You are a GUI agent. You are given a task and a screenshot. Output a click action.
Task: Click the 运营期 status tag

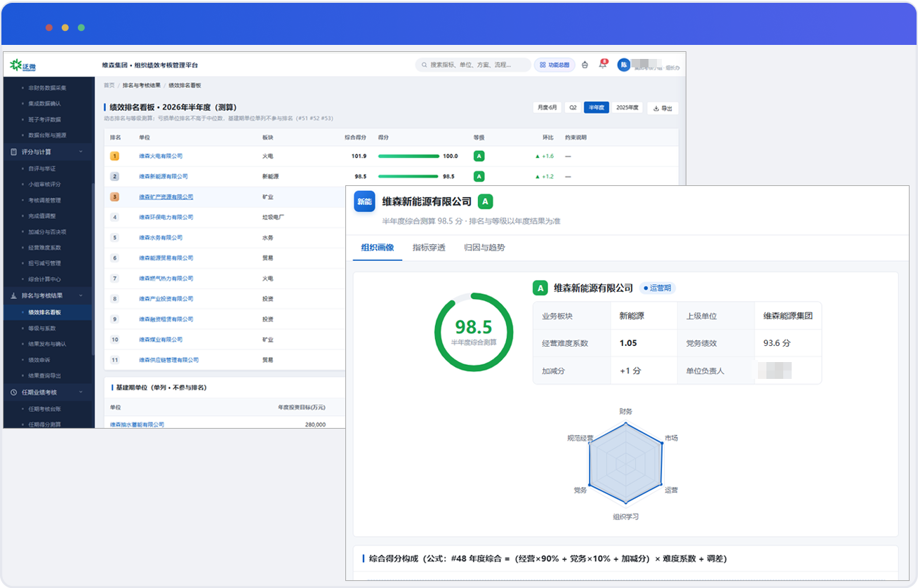(x=658, y=288)
